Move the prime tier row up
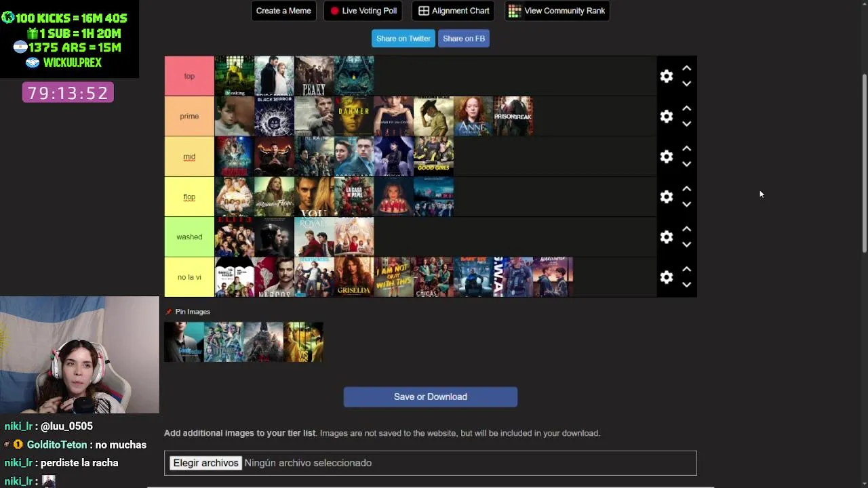The height and width of the screenshot is (488, 868). [x=686, y=108]
